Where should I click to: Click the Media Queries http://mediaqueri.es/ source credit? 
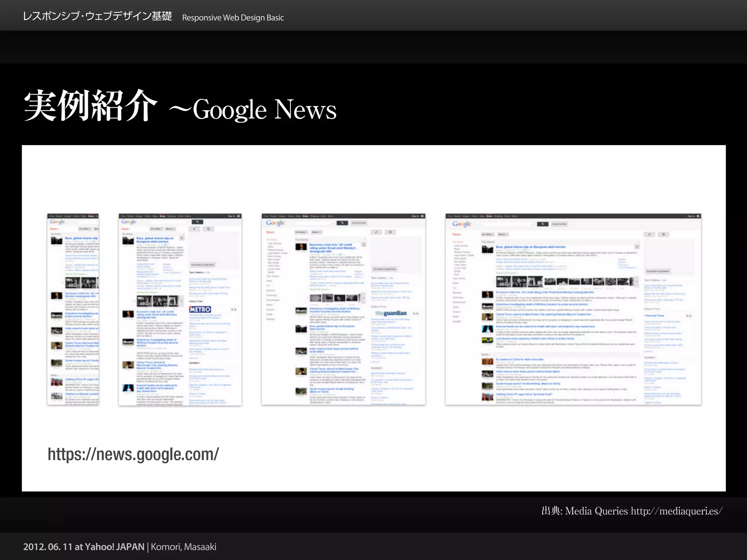click(632, 511)
